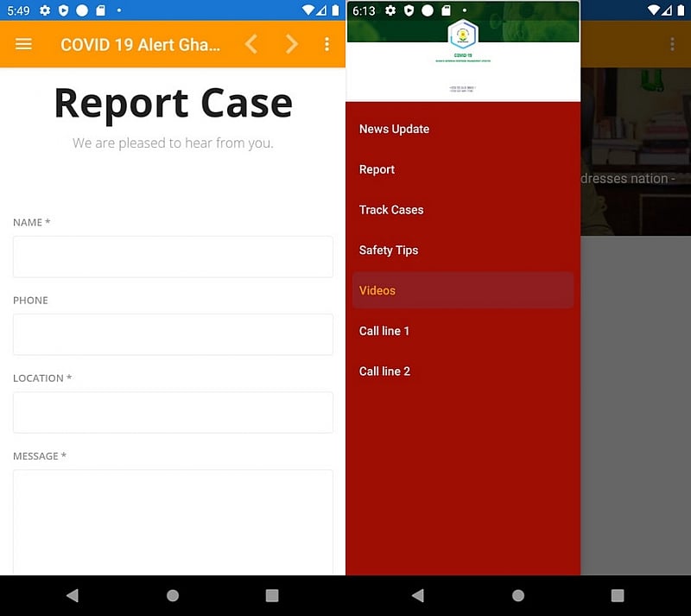Tap Call line 1 to dial
This screenshot has height=616, width=691.
tap(384, 331)
